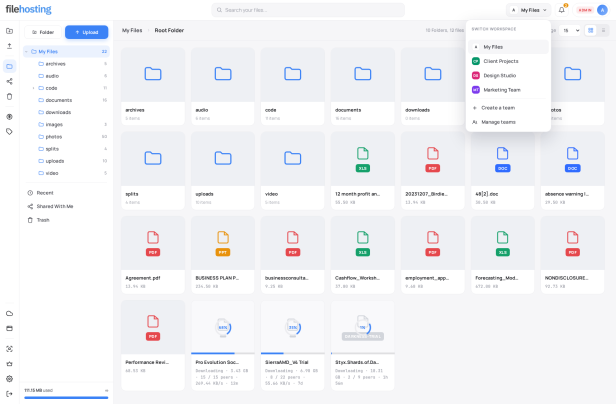Click the new folder icon in left rail
This screenshot has height=404, width=616.
tap(9, 31)
